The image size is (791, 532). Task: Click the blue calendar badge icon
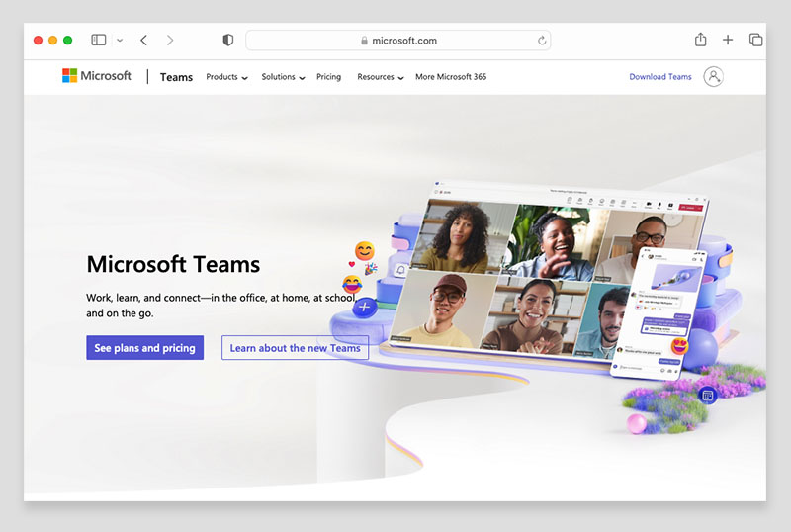(x=707, y=396)
